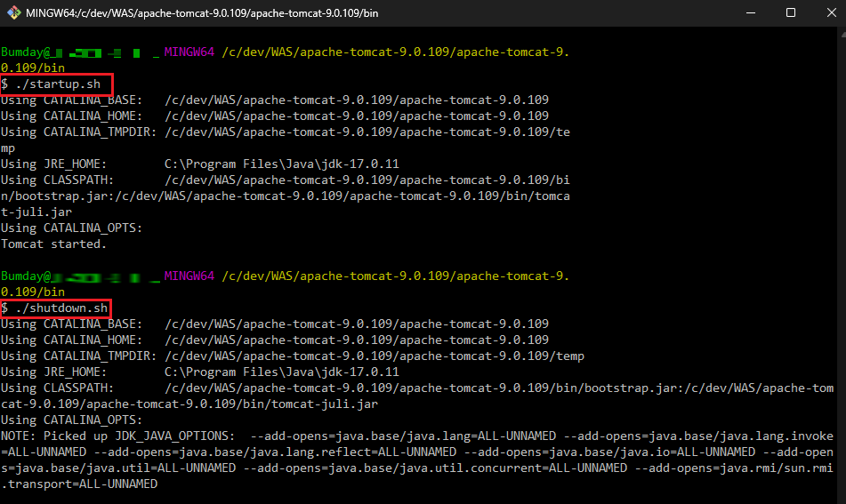Viewport: 846px width, 504px height.
Task: Click "NOTE: Picked up JDK_JAVA_OPTIONS:" text
Action: coord(118,436)
